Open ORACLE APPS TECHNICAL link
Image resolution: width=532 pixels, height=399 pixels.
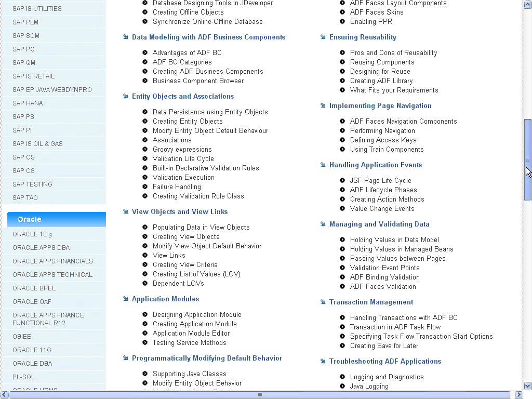click(x=52, y=275)
